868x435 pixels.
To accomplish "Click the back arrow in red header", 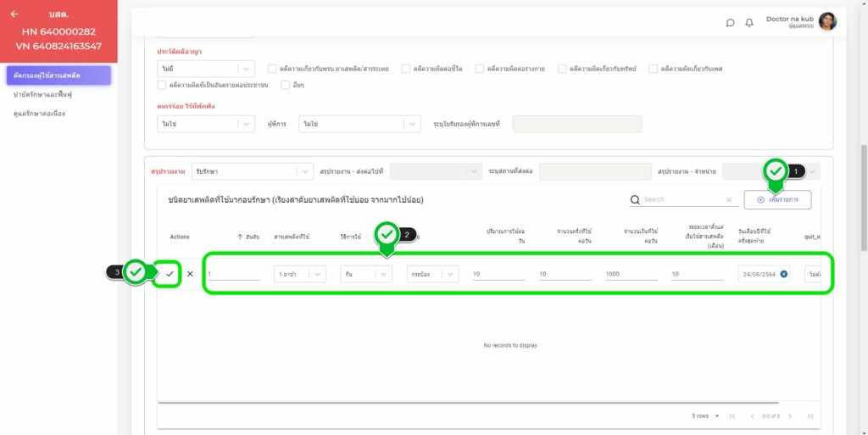I will click(x=14, y=14).
